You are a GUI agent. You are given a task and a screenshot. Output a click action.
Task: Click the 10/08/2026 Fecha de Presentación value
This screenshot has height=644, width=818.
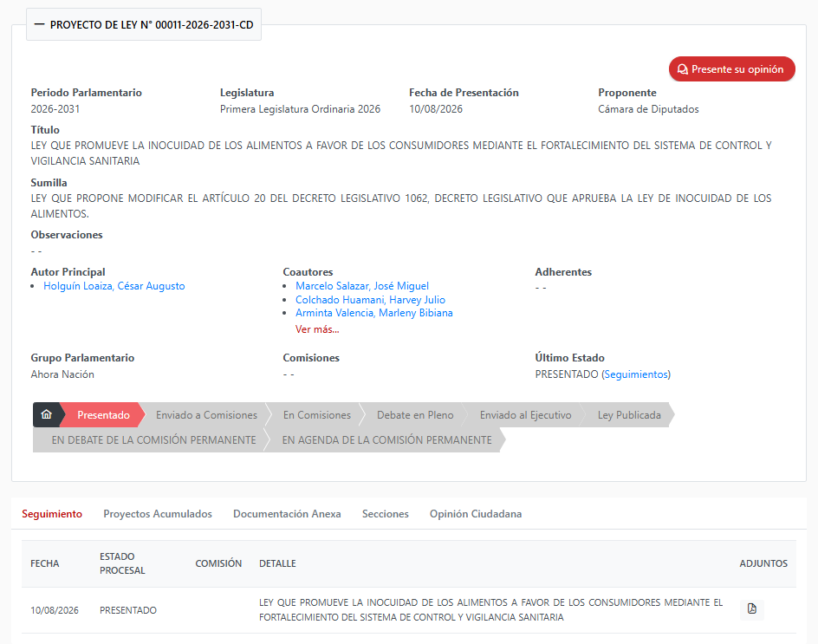pyautogui.click(x=436, y=109)
